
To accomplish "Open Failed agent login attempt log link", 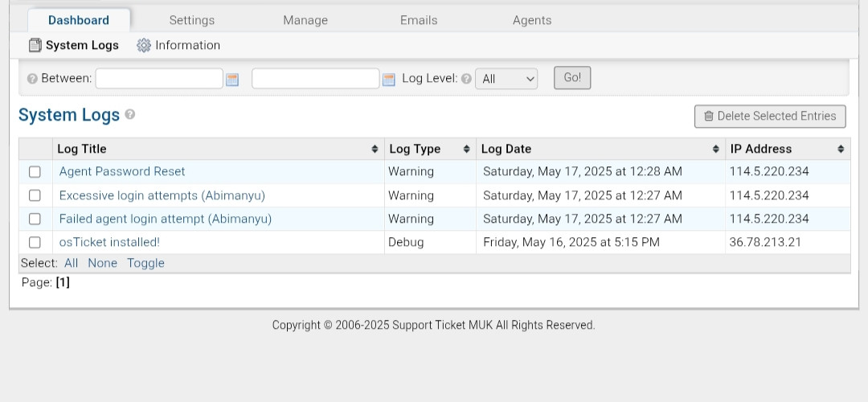I will pyautogui.click(x=166, y=219).
